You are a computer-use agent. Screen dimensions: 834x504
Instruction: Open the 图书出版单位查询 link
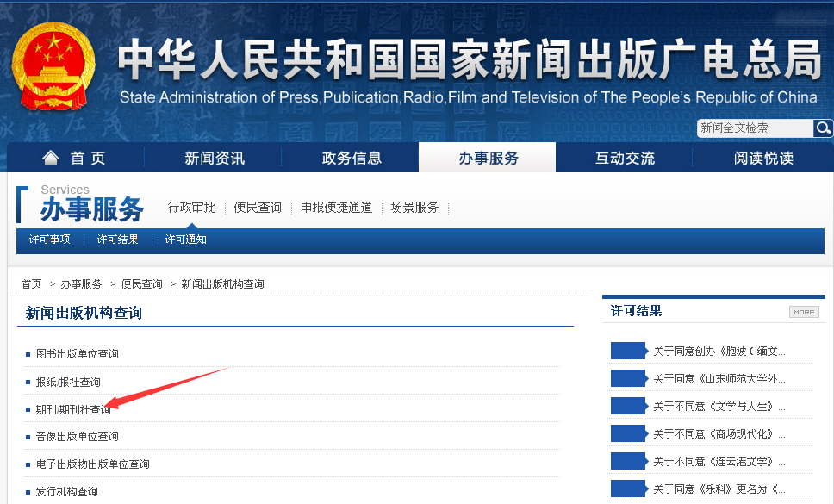78,354
